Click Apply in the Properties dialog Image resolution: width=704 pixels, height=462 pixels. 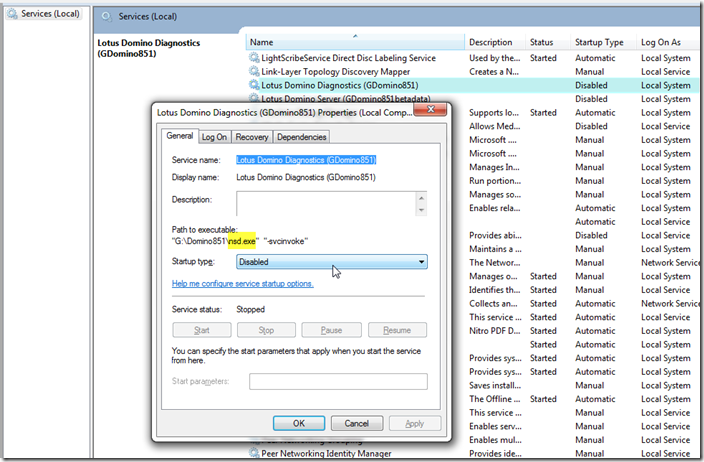(414, 423)
